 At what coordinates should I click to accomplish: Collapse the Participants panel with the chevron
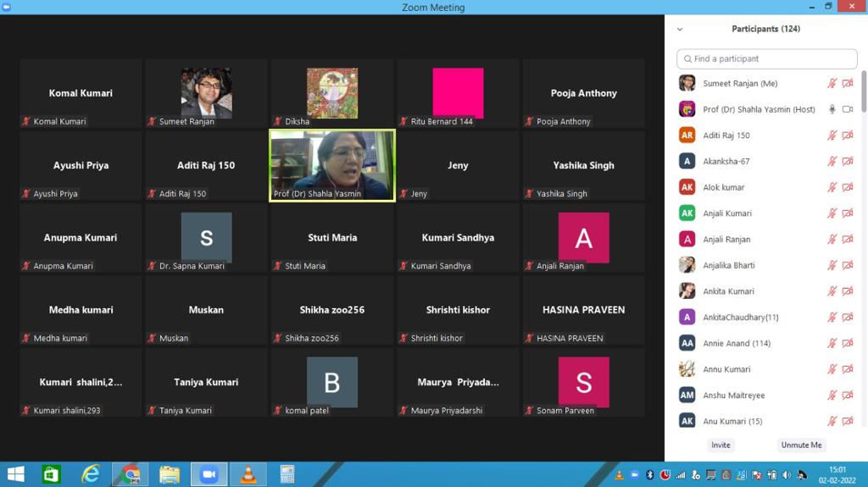tap(680, 30)
